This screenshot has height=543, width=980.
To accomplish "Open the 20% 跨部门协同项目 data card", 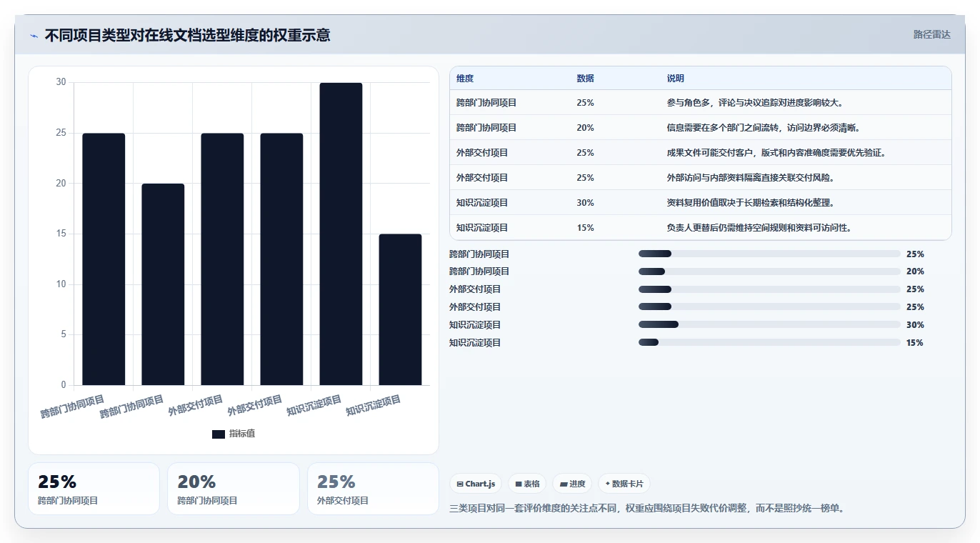I will [234, 489].
